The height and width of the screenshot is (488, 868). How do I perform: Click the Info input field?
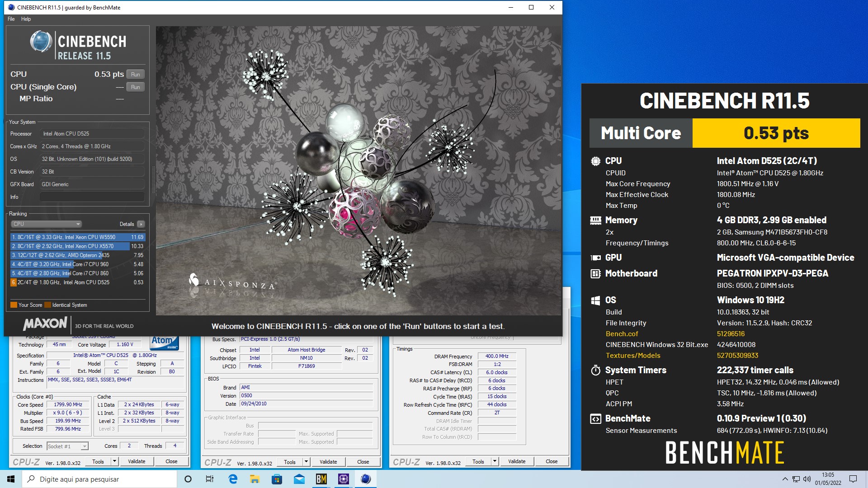[x=92, y=197]
